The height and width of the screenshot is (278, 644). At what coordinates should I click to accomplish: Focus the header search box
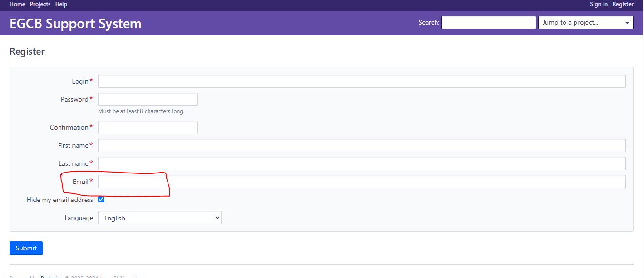488,22
